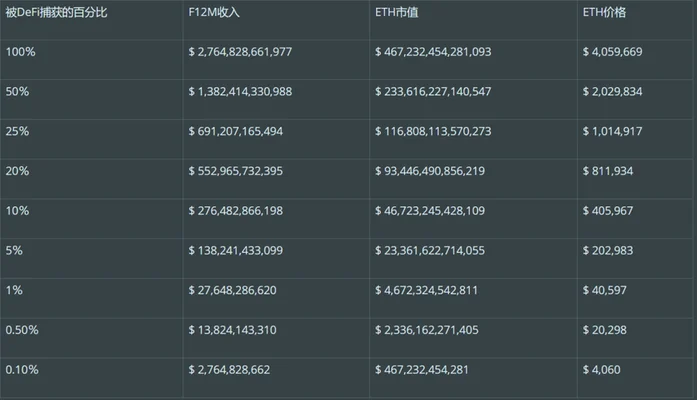Click the $ 4,672,324,542,811 market cap cell
The width and height of the screenshot is (697, 400).
pos(426,290)
